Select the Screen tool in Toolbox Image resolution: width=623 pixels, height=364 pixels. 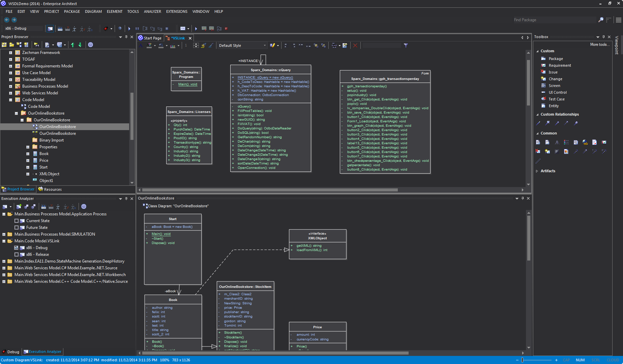pos(551,86)
